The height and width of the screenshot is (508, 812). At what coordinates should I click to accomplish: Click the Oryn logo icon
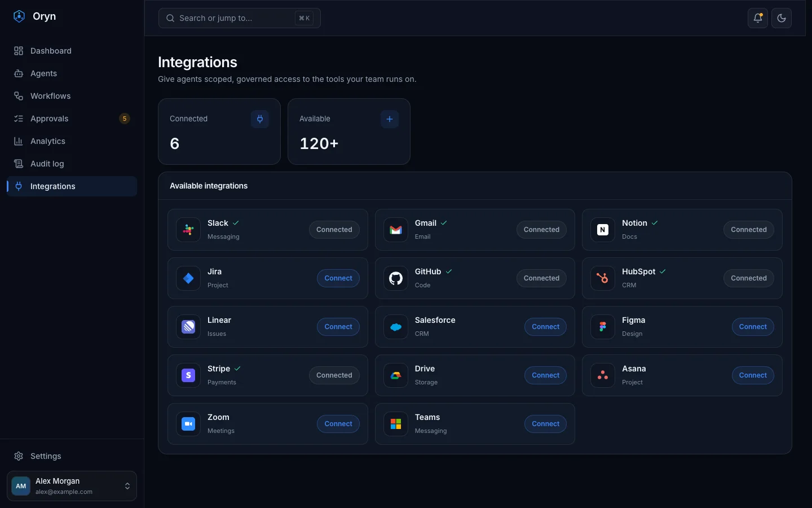19,16
